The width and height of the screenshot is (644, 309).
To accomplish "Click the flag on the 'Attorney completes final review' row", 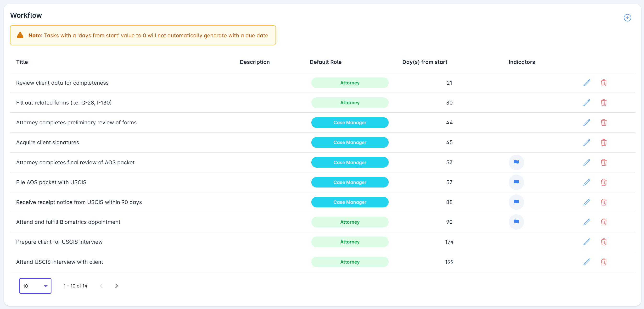I will [516, 162].
